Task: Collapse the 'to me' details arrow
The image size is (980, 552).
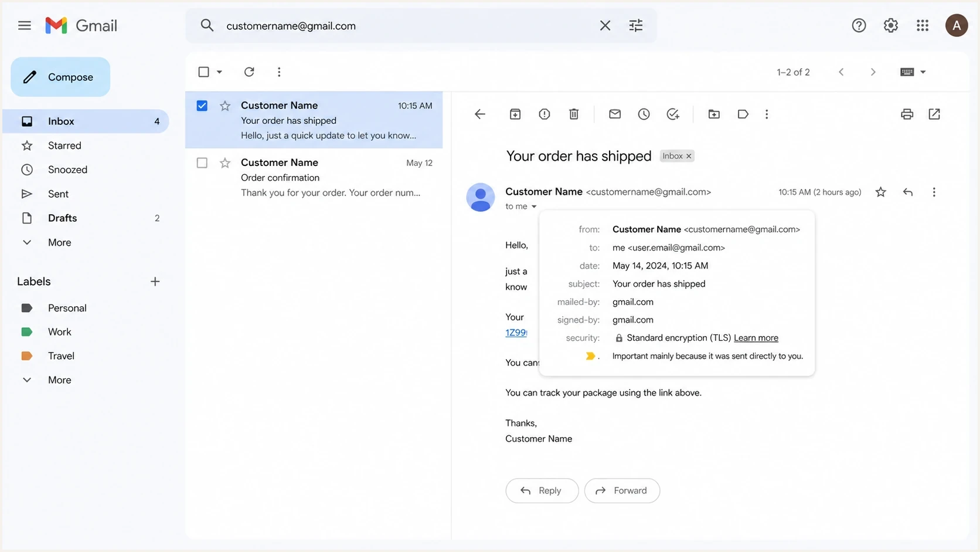Action: (534, 206)
